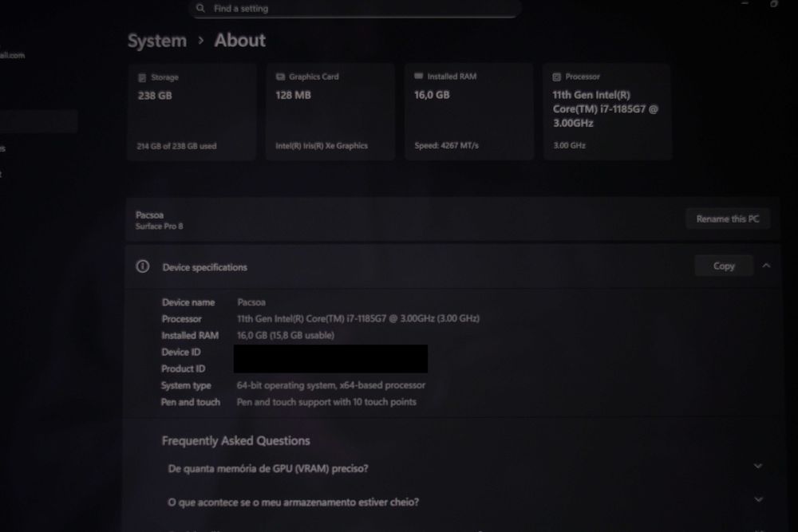Viewport: 798px width, 532px height.
Task: Click the Product ID label
Action: tap(184, 368)
